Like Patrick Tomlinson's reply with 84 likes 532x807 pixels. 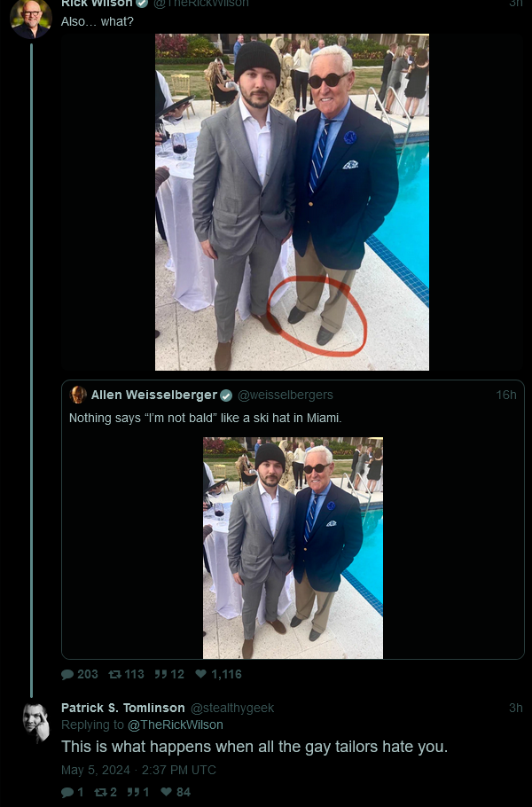tap(166, 792)
